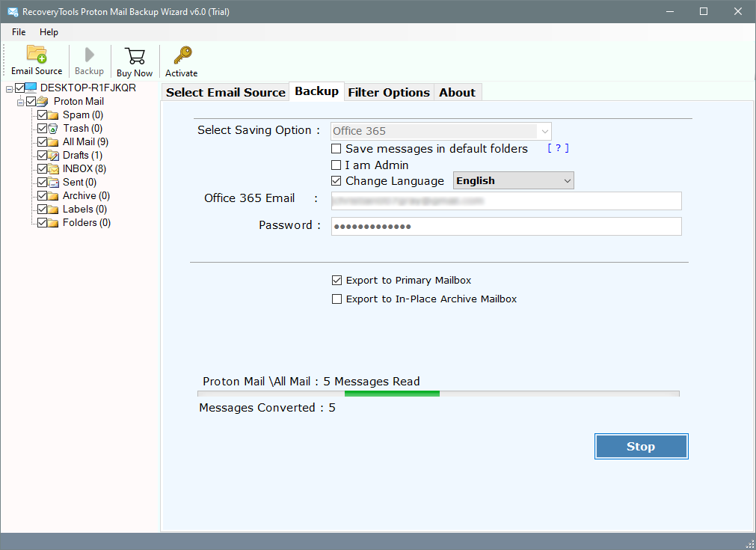This screenshot has width=756, height=550.
Task: Click the Office 365 Email field
Action: pyautogui.click(x=506, y=201)
